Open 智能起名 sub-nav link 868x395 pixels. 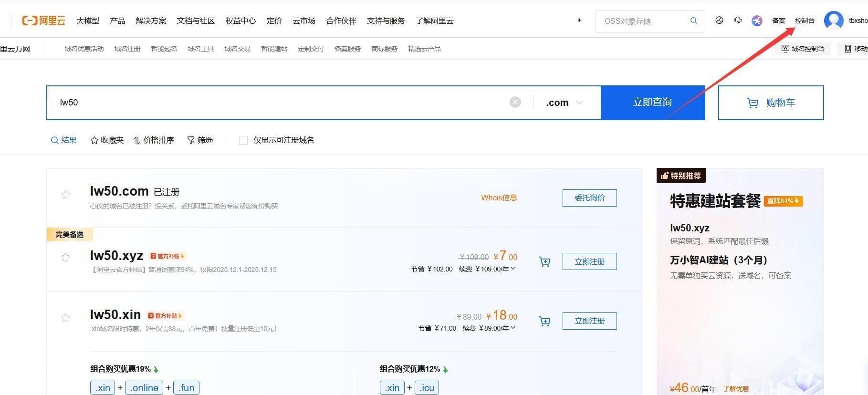coord(164,49)
